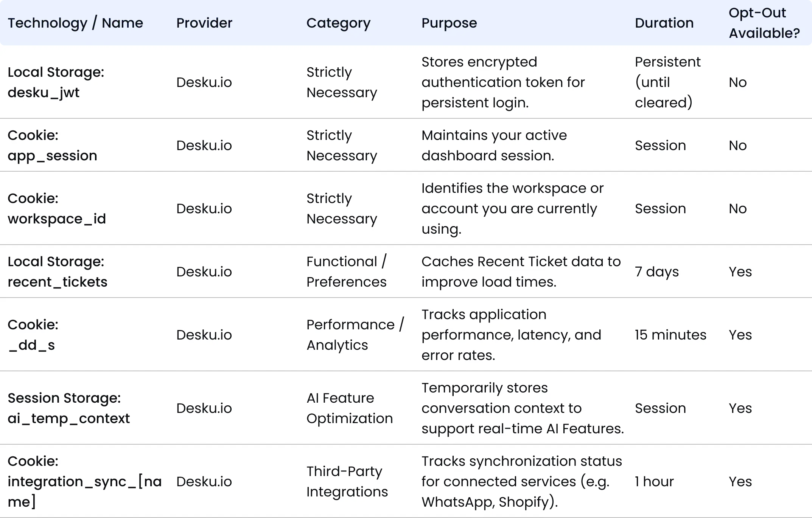Click the "AI Feature Optimization" category cell
Screen dimensions: 812x518
click(349, 408)
